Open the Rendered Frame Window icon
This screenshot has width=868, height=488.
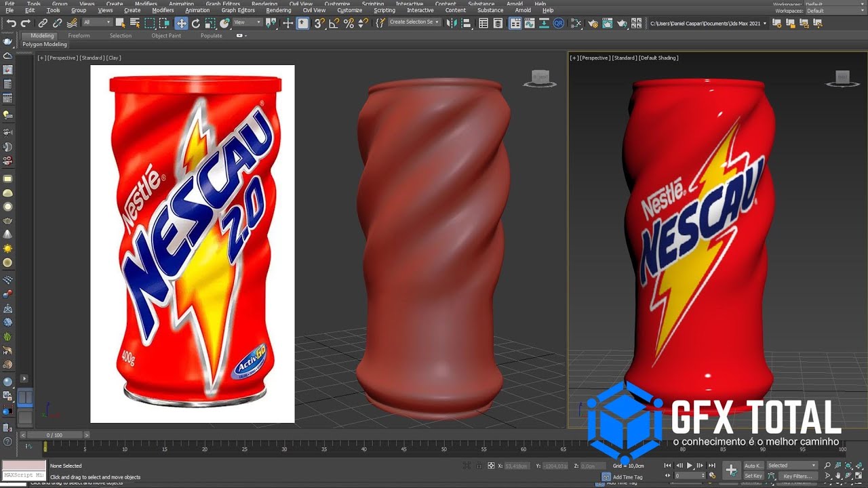pos(608,22)
